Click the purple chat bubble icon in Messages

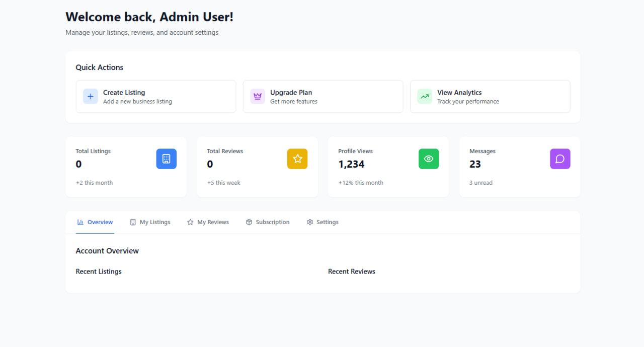560,159
